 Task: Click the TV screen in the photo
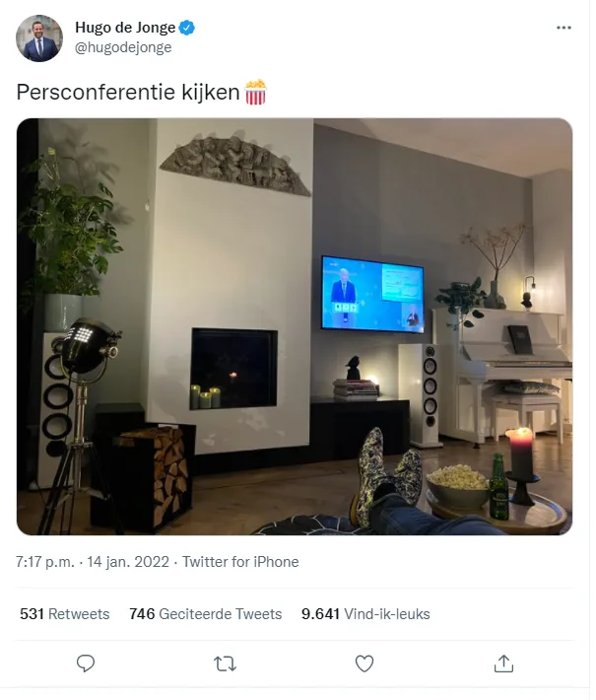[x=372, y=294]
